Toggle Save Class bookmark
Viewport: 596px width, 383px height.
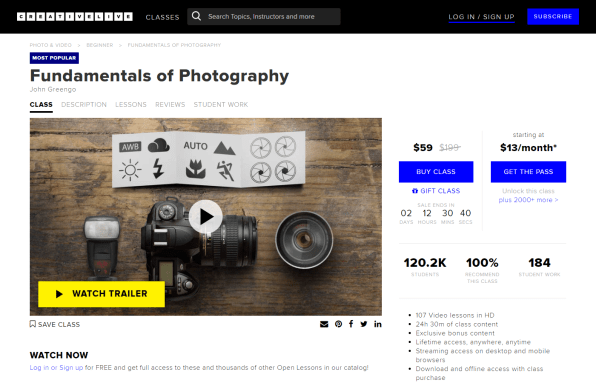tap(55, 324)
